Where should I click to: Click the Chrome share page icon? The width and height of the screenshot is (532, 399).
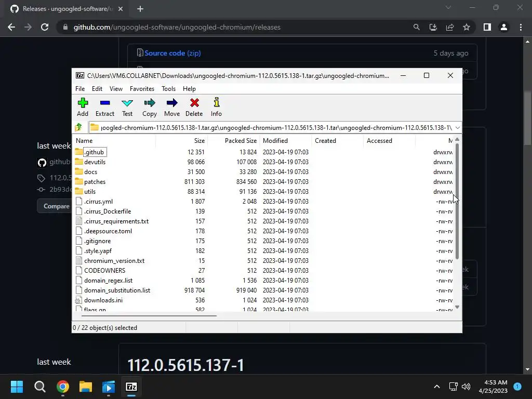pos(450,27)
